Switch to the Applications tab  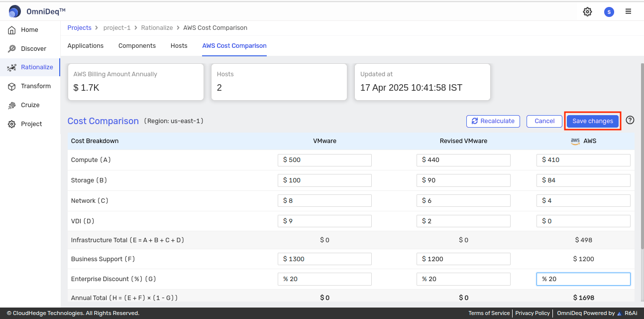pos(86,46)
